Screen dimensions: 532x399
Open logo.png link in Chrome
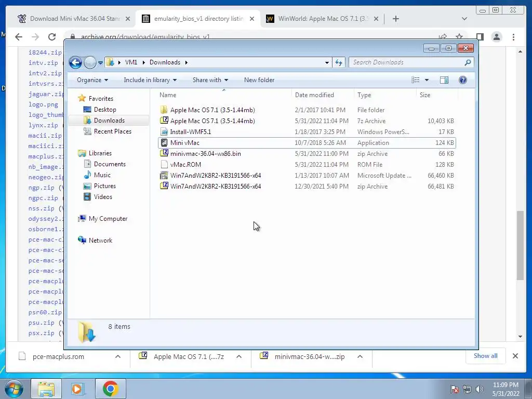[x=43, y=104]
